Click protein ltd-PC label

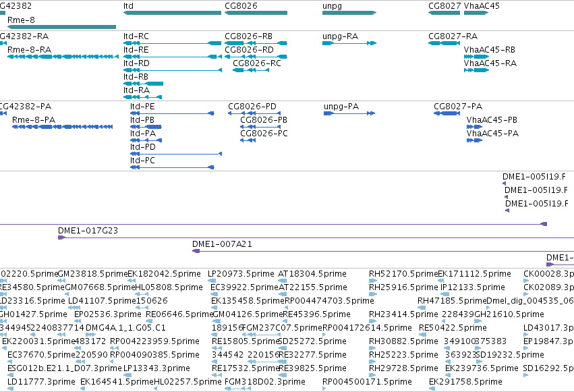[142, 161]
